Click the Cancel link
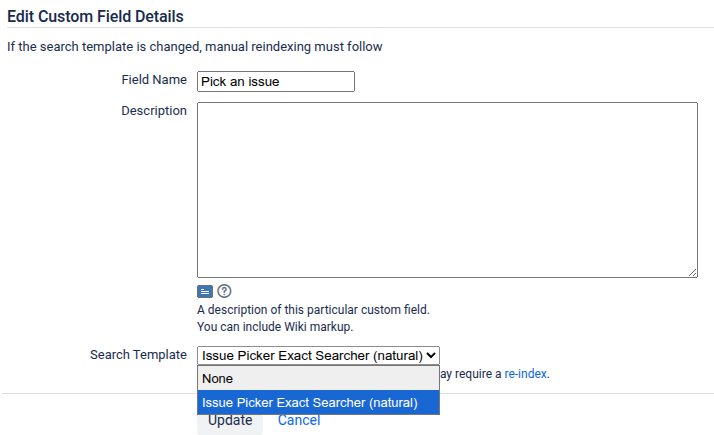The height and width of the screenshot is (435, 714). (299, 421)
